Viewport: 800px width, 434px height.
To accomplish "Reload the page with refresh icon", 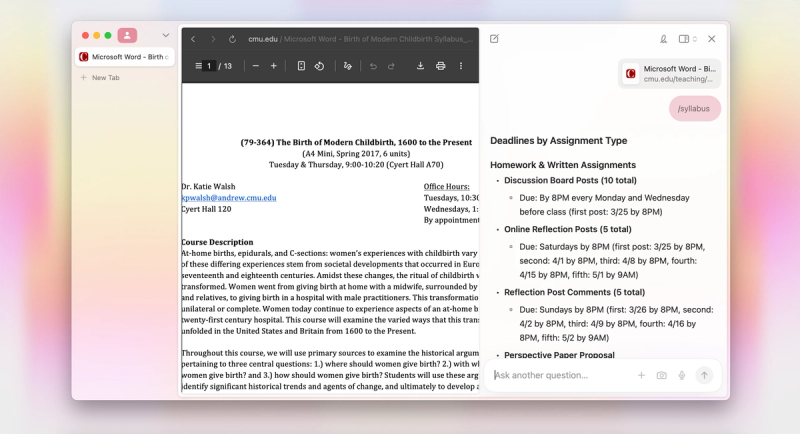I will click(232, 39).
